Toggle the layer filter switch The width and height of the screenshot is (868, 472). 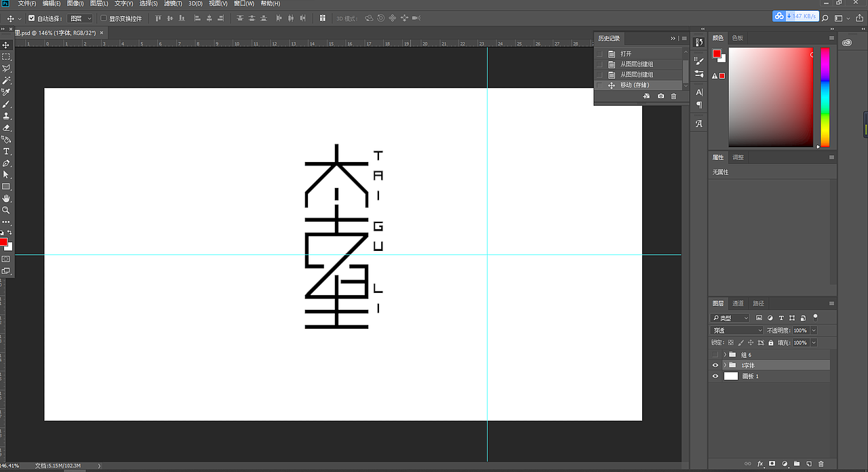coord(816,317)
